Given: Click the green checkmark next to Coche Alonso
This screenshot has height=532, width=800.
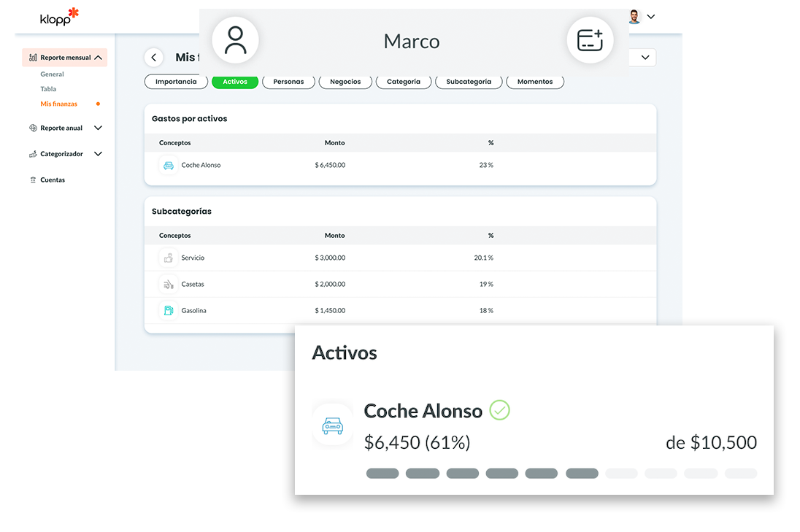Looking at the screenshot, I should (x=499, y=410).
